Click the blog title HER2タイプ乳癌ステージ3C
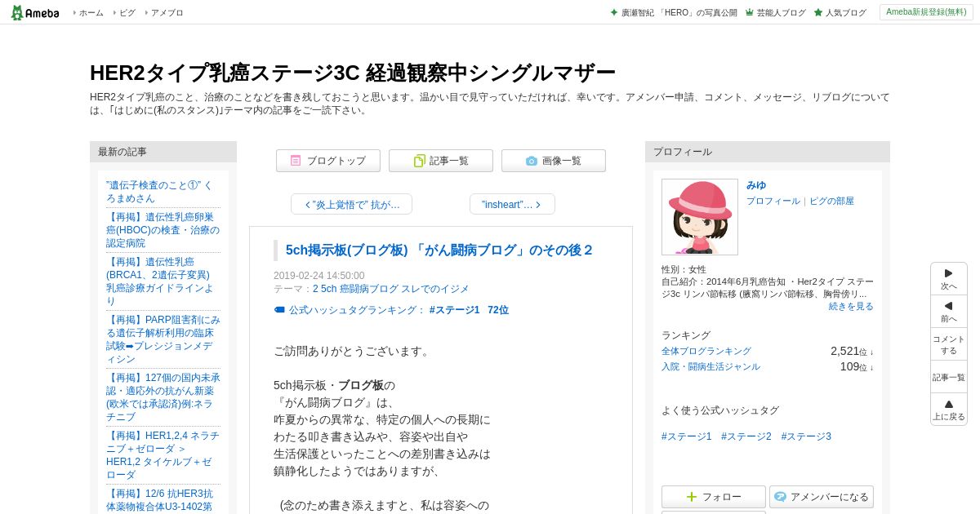The height and width of the screenshot is (514, 980). [352, 73]
